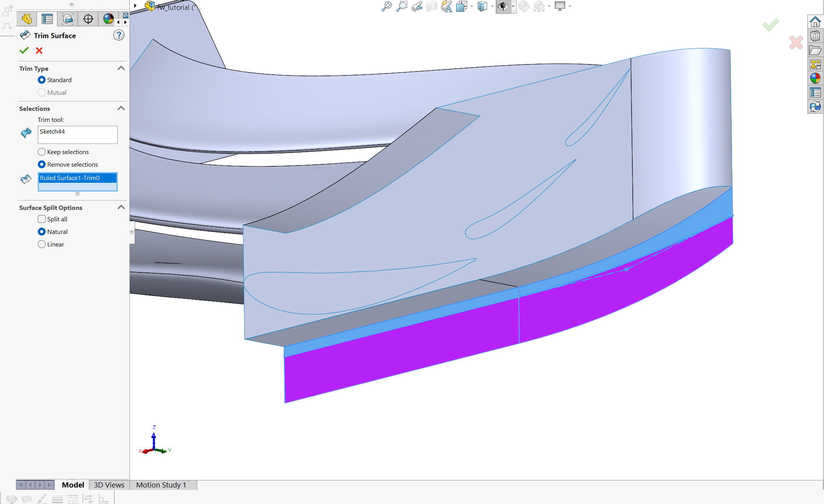Select the Zoom to Area tool

401,6
